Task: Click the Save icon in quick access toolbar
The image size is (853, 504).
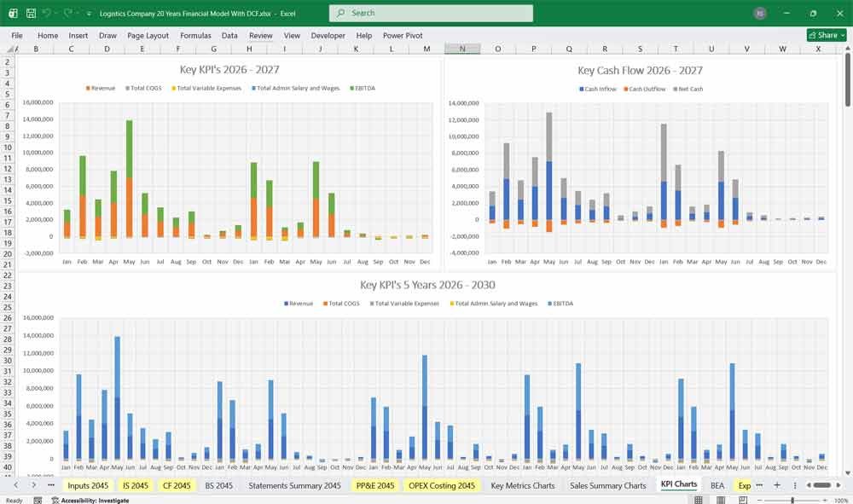Action: (31, 13)
